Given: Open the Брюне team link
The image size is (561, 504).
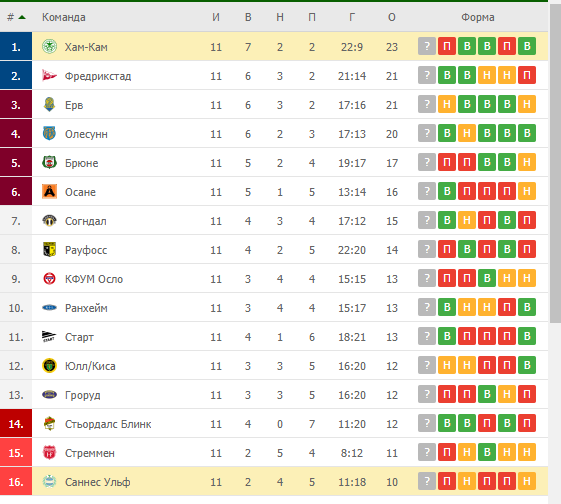Looking at the screenshot, I should (x=82, y=163).
